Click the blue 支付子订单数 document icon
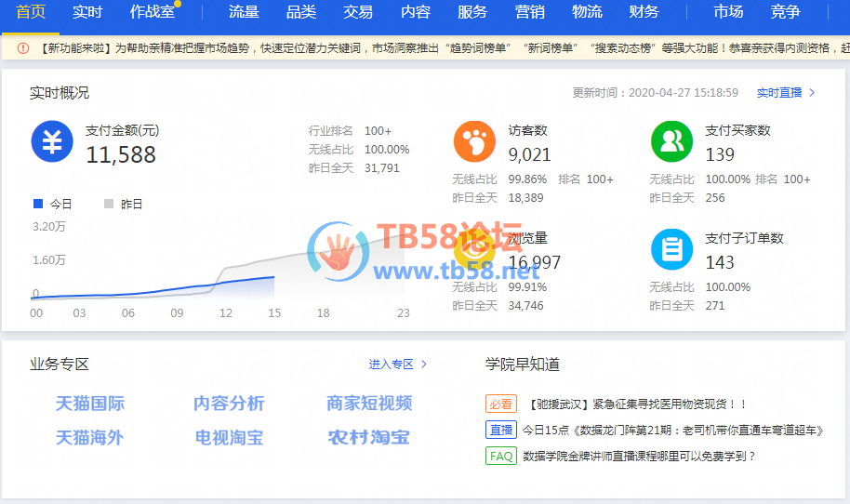 [671, 249]
